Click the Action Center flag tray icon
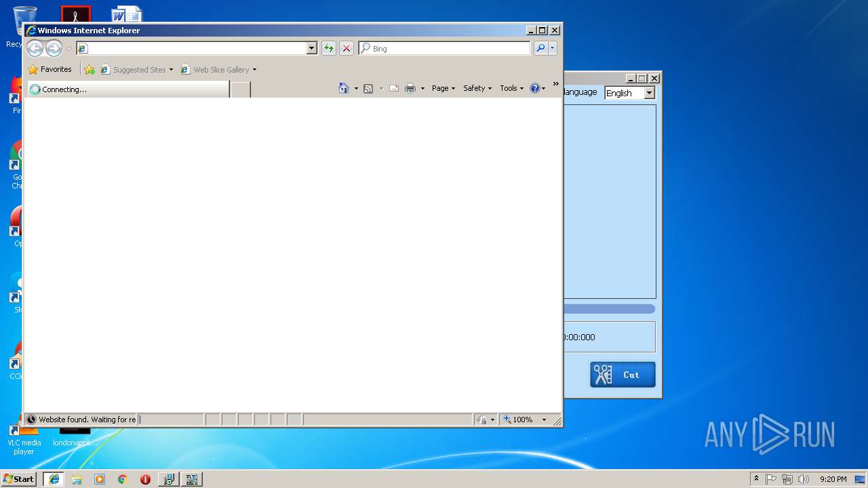Screen dimensions: 868x488 point(771,479)
